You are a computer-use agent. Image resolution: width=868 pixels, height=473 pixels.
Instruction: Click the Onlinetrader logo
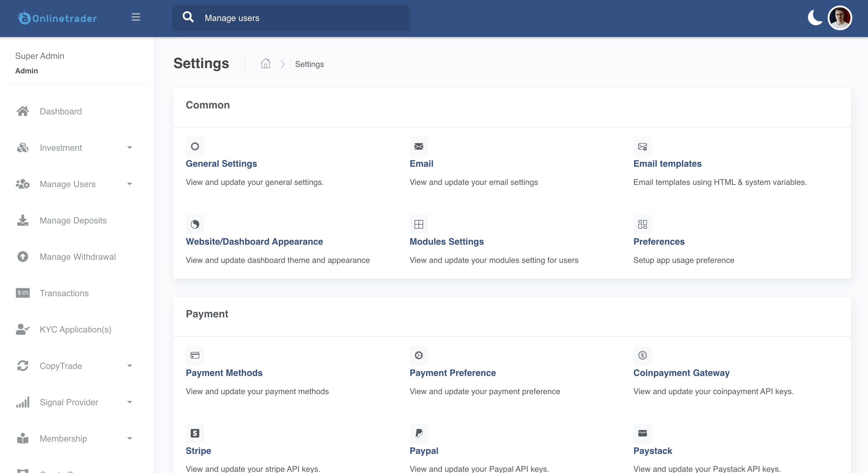point(57,18)
